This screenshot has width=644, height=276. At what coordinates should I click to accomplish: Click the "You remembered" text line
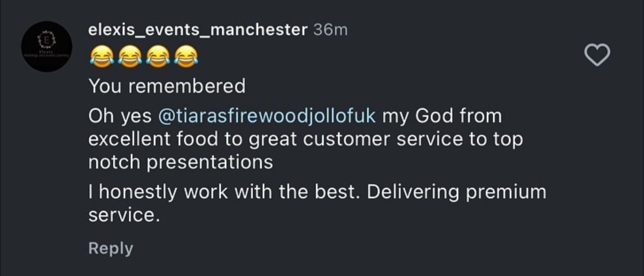167,86
